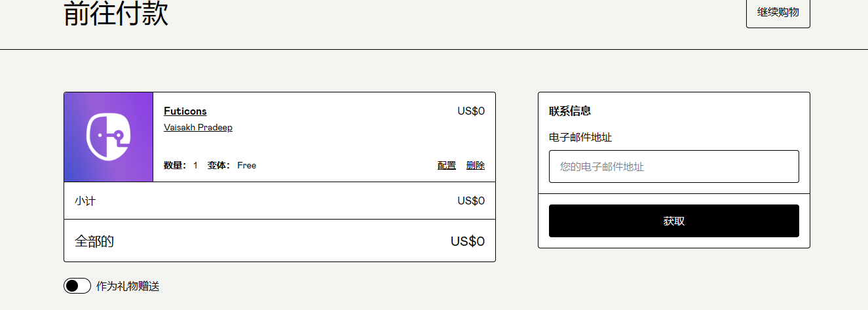Click the 前往付款 page heading
Image resolution: width=868 pixels, height=310 pixels.
click(116, 14)
